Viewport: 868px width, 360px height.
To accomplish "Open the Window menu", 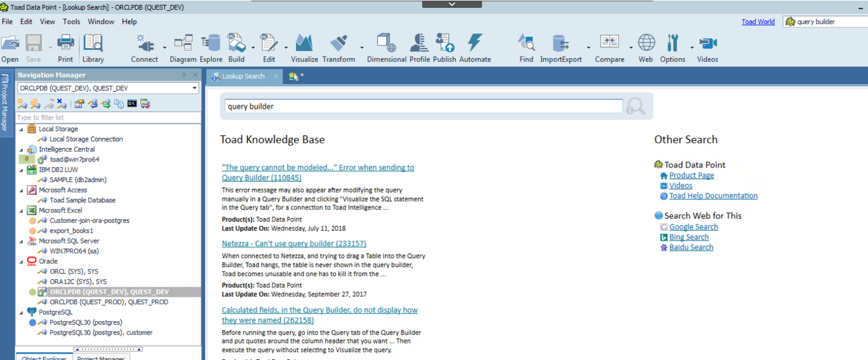I will 101,21.
